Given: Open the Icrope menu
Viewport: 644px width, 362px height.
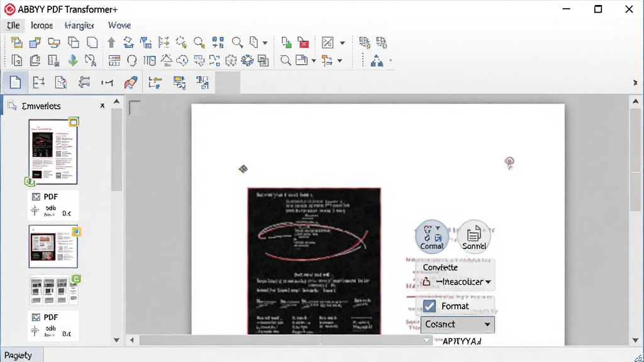Looking at the screenshot, I should (42, 25).
